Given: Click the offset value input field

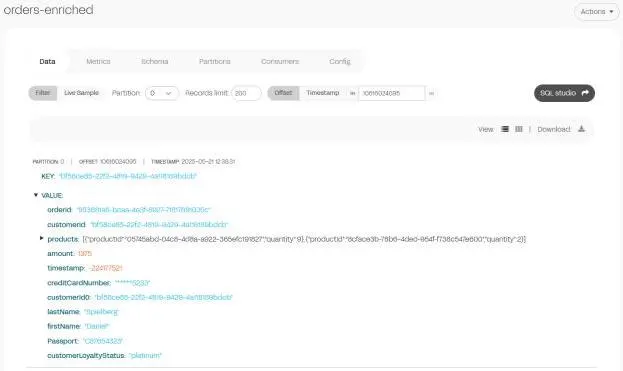Looking at the screenshot, I should pyautogui.click(x=392, y=93).
